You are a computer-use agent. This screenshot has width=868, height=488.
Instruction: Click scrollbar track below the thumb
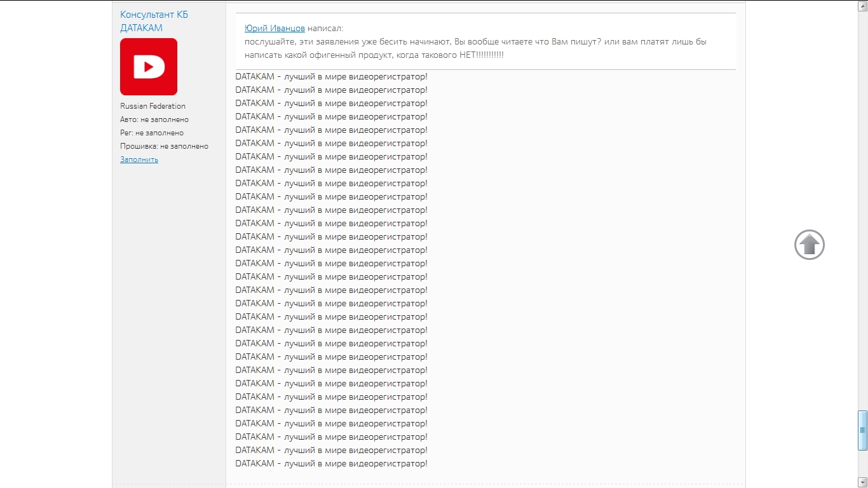(x=862, y=463)
